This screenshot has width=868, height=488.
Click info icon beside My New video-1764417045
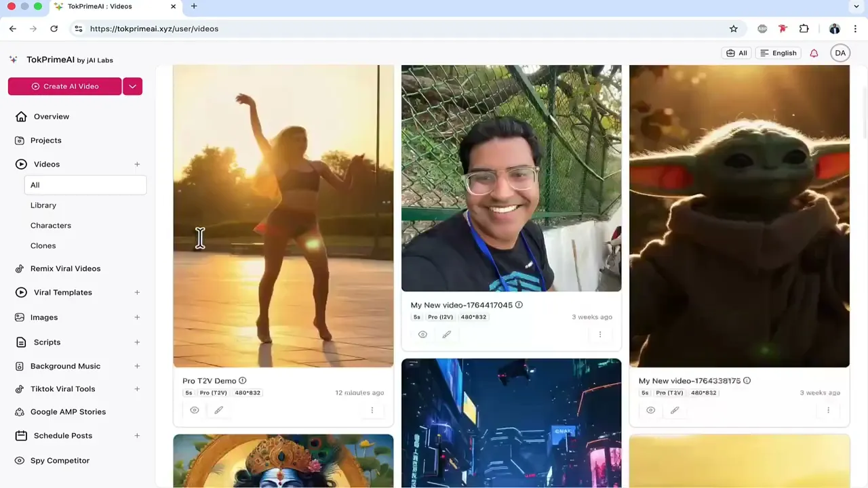(x=519, y=305)
